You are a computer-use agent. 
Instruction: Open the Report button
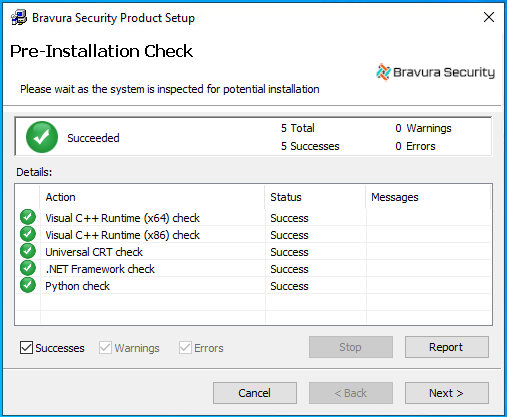[x=447, y=347]
